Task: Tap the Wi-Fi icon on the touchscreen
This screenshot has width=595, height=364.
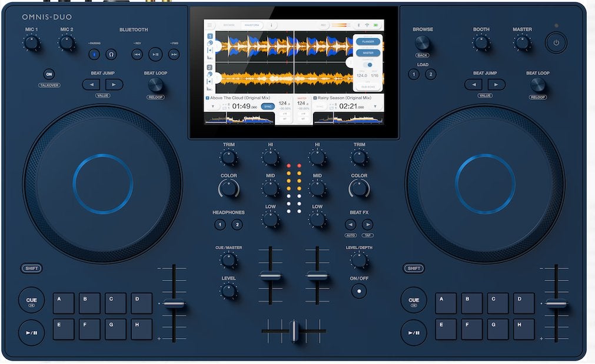Action: coord(367,25)
